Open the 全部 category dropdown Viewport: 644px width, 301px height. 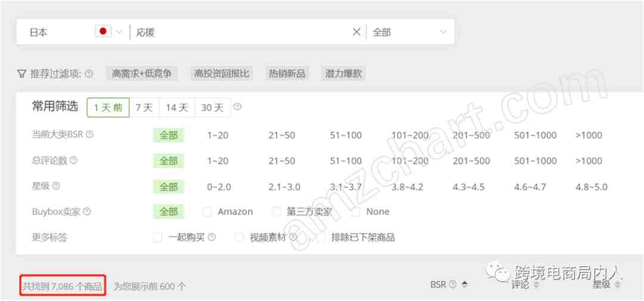click(x=410, y=32)
